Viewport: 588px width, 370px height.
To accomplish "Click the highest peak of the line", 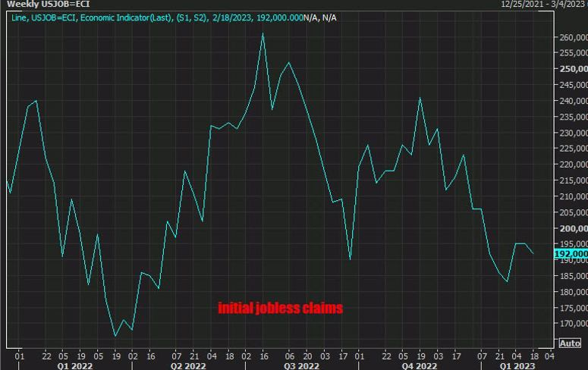I will 263,33.
